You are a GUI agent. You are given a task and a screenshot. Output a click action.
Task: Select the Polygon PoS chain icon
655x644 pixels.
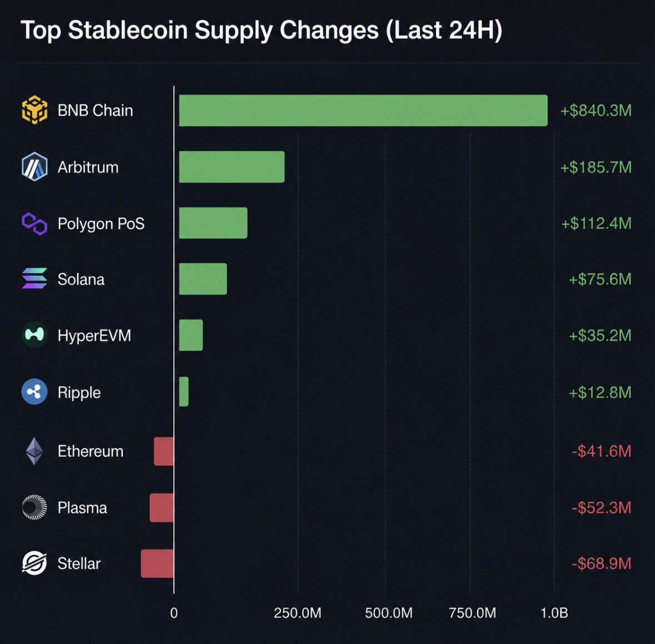(x=34, y=223)
